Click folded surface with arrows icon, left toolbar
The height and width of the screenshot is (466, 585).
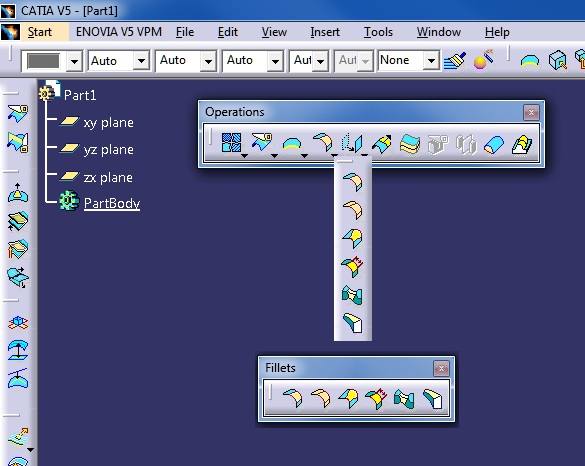click(18, 277)
